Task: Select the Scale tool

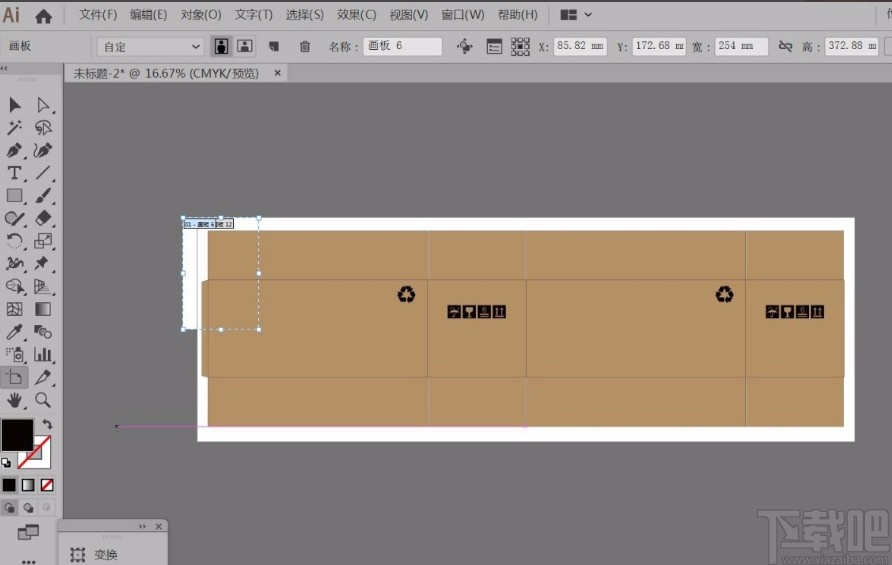Action: pos(43,241)
